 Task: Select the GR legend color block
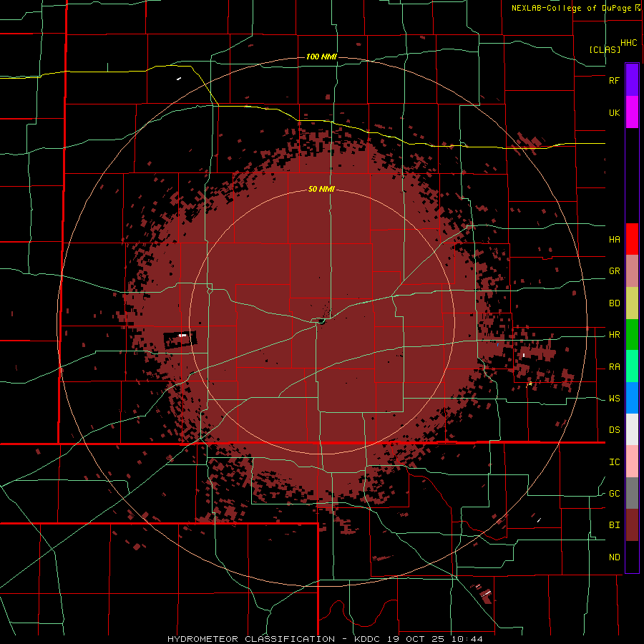coord(632,271)
